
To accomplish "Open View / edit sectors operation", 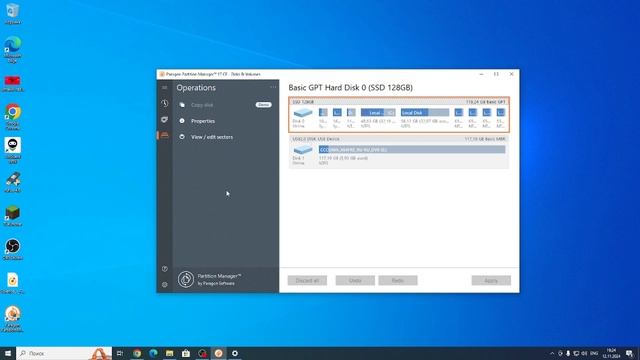I will point(212,137).
